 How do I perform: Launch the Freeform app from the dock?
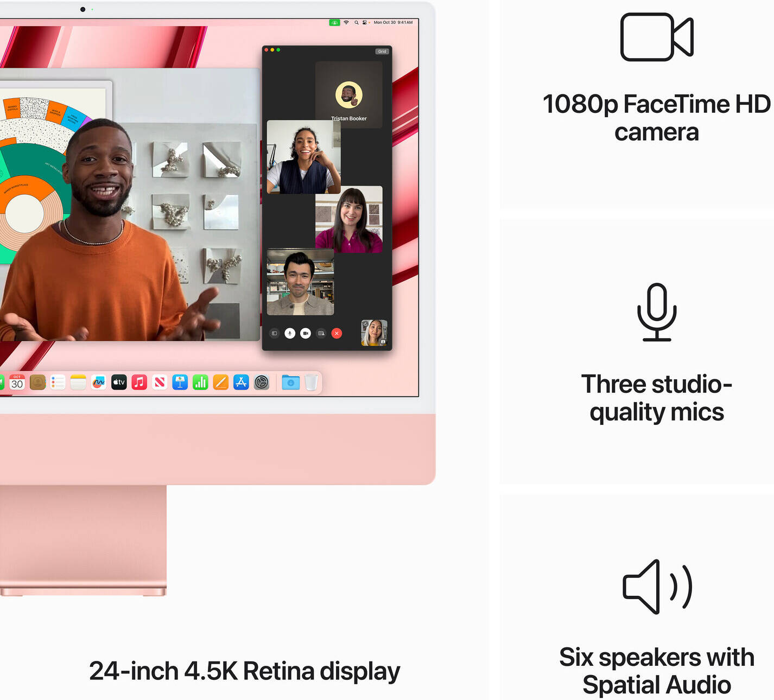(98, 383)
